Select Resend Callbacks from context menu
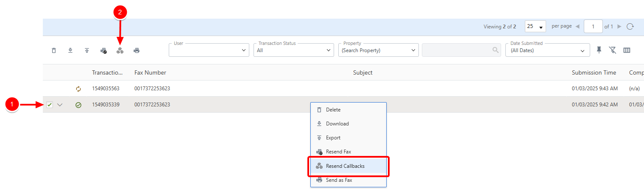The height and width of the screenshot is (189, 644). 345,166
